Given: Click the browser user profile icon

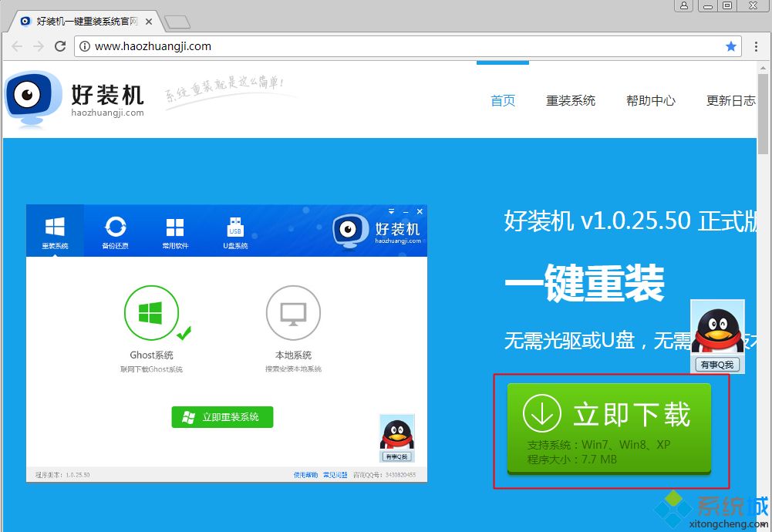Looking at the screenshot, I should [x=684, y=5].
